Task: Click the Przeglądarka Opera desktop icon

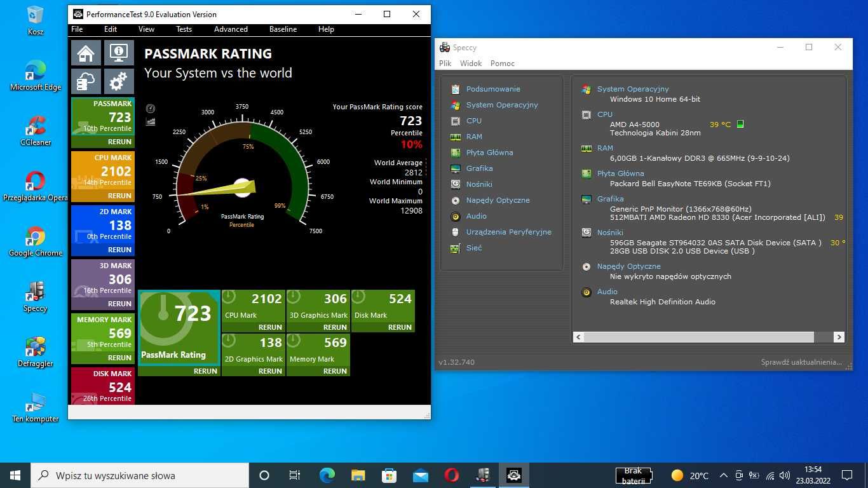Action: pos(36,186)
